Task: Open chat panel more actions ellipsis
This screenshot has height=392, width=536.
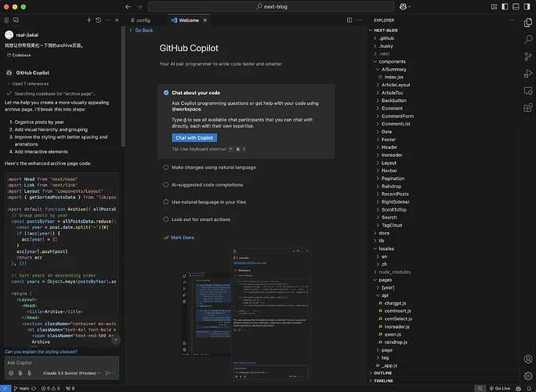Action: tap(107, 20)
